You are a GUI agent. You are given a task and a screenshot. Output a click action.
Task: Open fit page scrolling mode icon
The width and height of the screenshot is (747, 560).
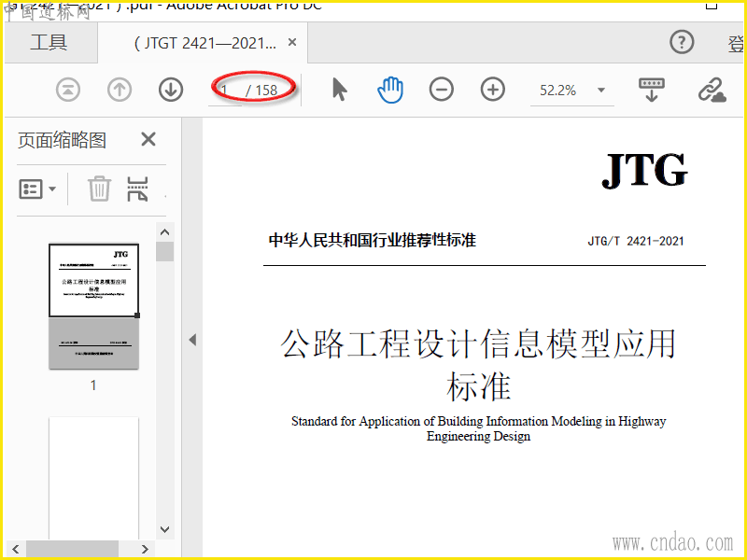(x=651, y=90)
